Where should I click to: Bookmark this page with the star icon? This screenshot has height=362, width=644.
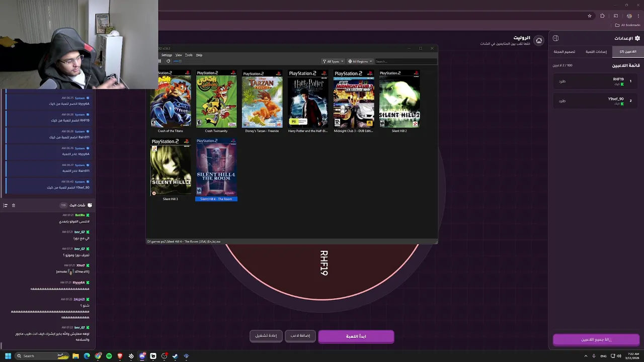(590, 16)
